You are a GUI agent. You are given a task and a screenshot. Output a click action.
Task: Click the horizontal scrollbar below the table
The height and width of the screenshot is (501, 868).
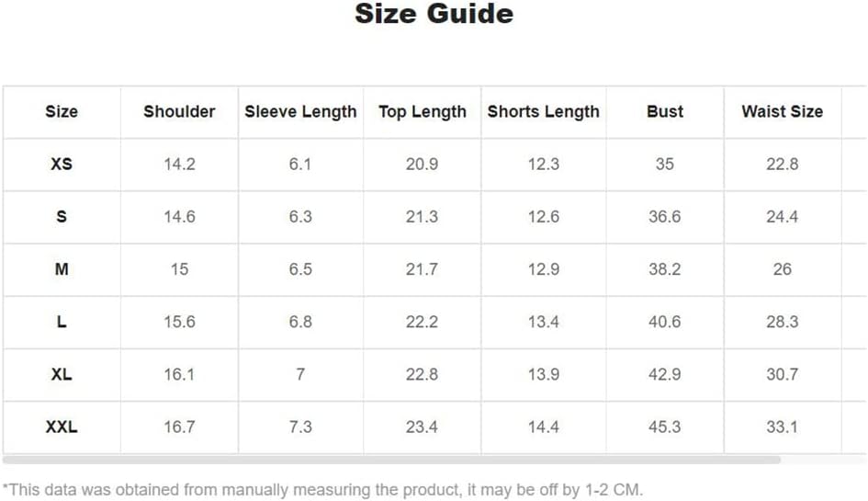pyautogui.click(x=391, y=460)
